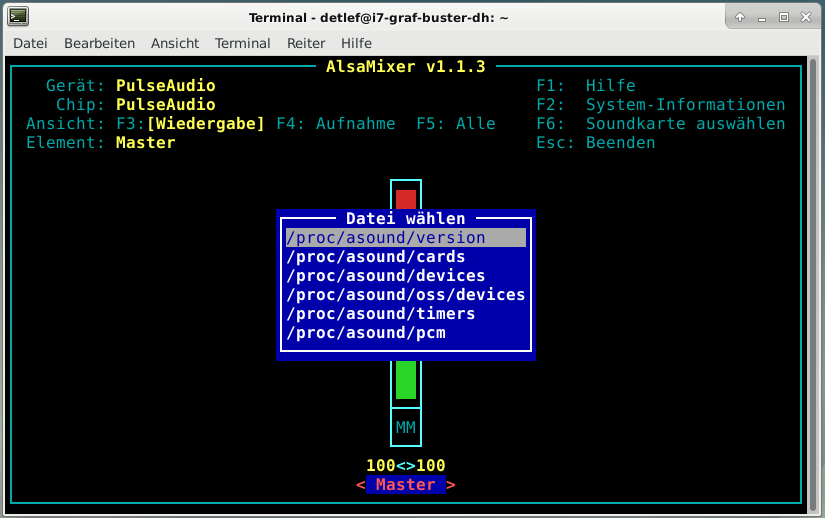Minimize the terminal window
Viewport: 825px width, 518px height.
(x=761, y=17)
